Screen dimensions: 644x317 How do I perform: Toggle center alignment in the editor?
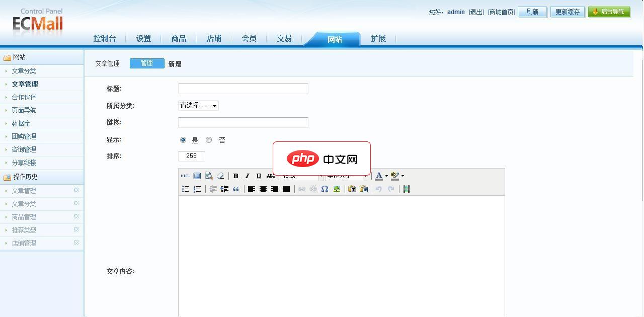tap(263, 189)
